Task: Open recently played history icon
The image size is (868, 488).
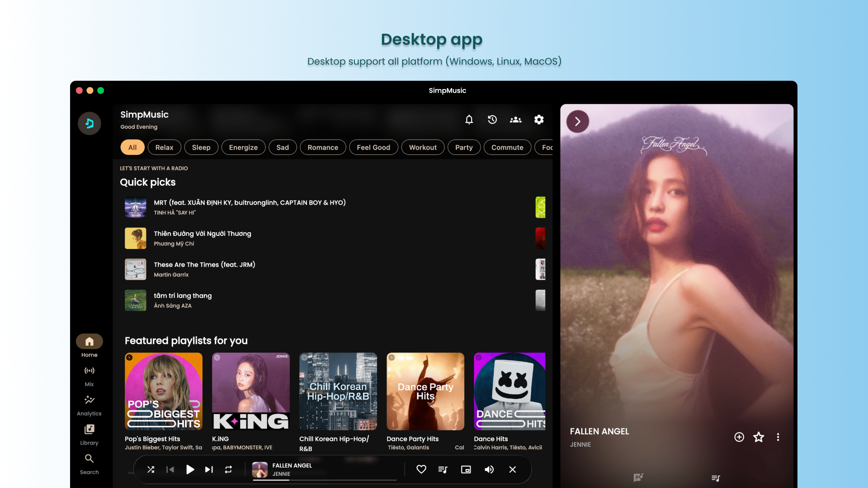Action: (x=492, y=120)
